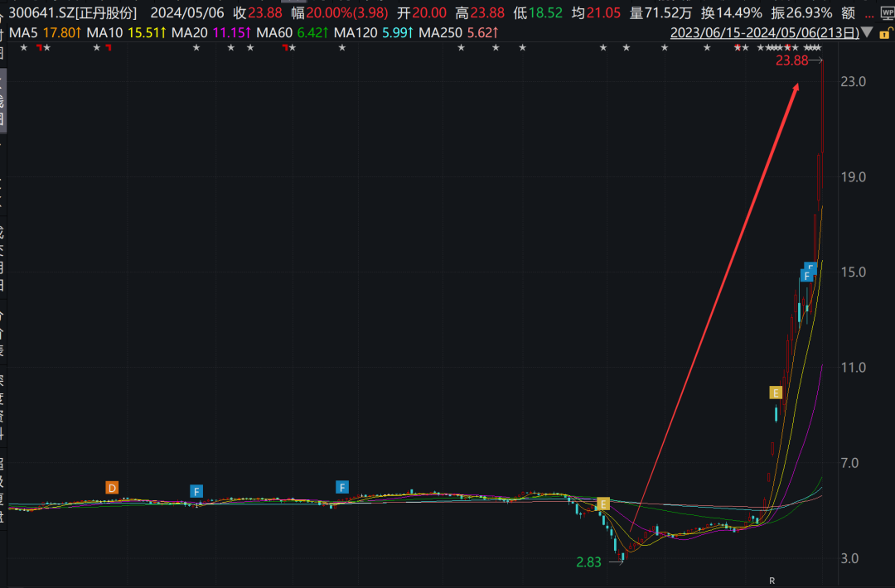Click the blue F marker near 15.0
Viewport: 895px width, 588px height.
pyautogui.click(x=806, y=276)
